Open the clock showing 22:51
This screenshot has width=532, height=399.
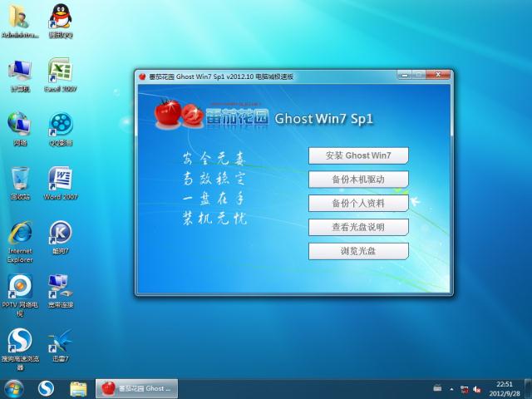tap(505, 389)
